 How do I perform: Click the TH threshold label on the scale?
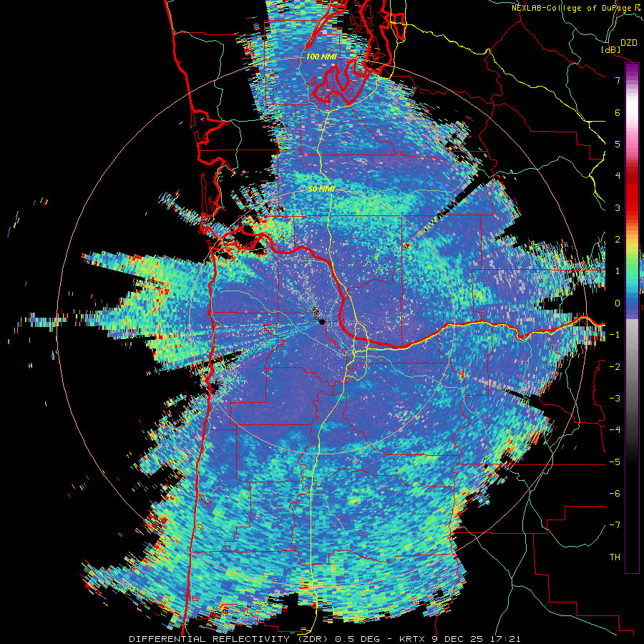coord(615,557)
